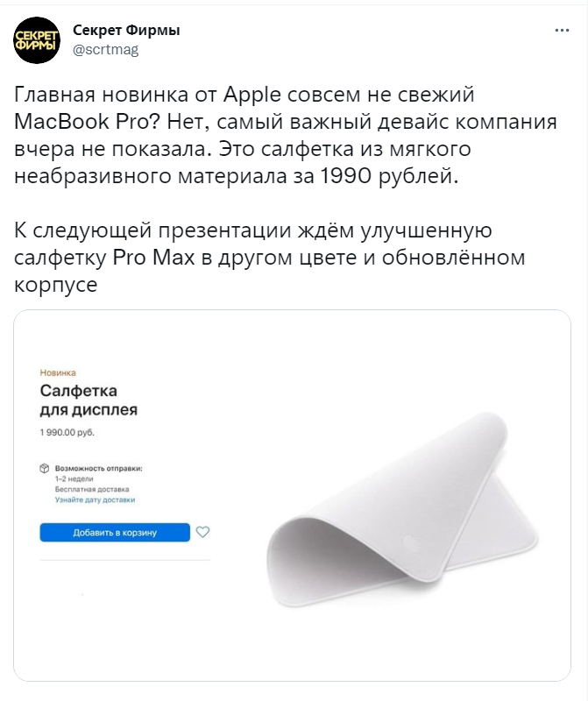This screenshot has width=588, height=701.
Task: Click the tweet paragraph about салфетку Pro Max
Action: click(x=269, y=257)
